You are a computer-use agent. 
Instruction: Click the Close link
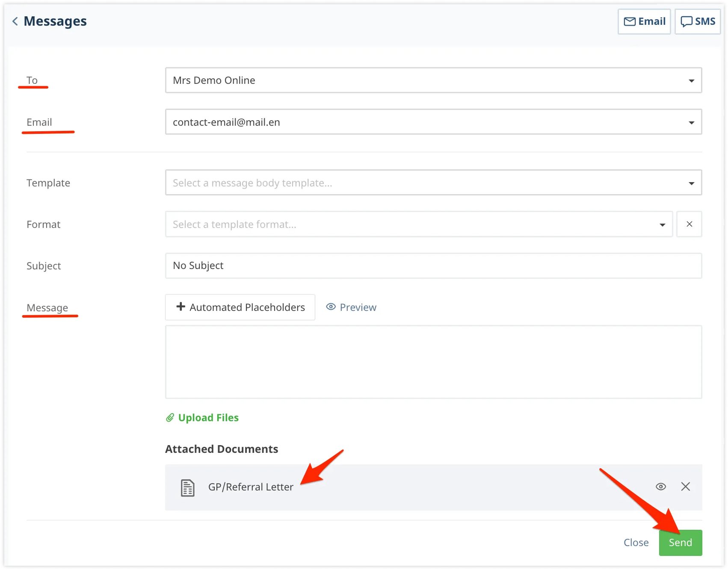636,543
